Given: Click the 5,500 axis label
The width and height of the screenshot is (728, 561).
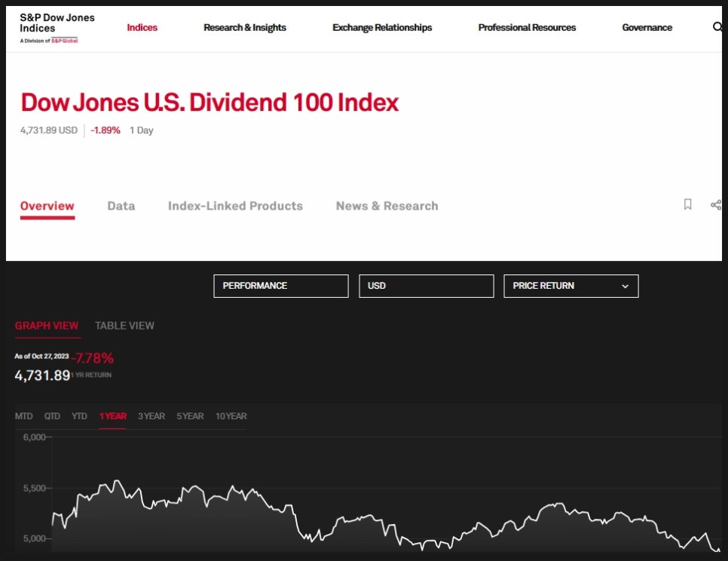Looking at the screenshot, I should tap(35, 488).
